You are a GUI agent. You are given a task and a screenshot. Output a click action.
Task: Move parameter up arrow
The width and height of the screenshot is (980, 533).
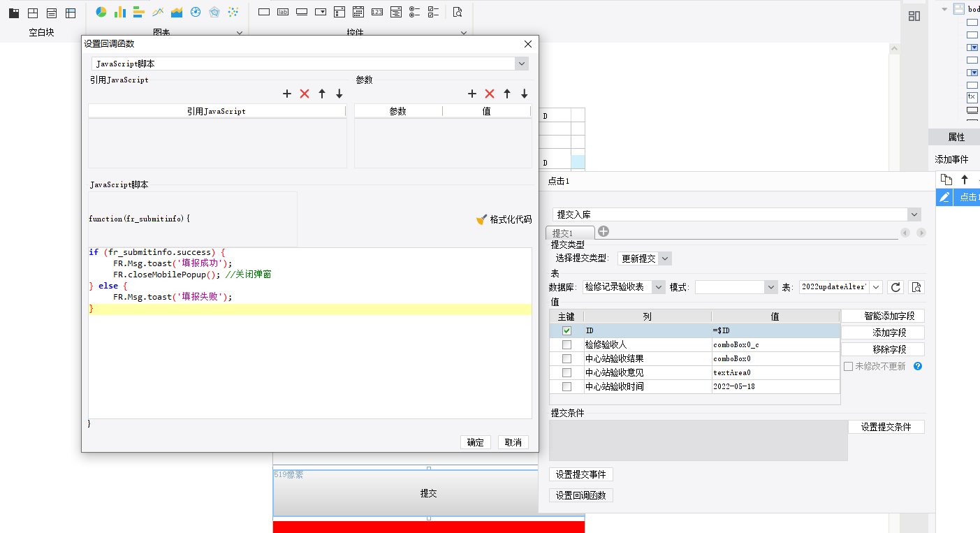(507, 94)
